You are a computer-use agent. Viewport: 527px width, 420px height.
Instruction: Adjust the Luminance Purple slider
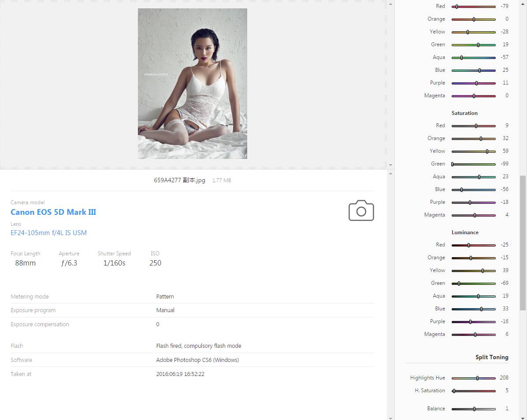[474, 322]
